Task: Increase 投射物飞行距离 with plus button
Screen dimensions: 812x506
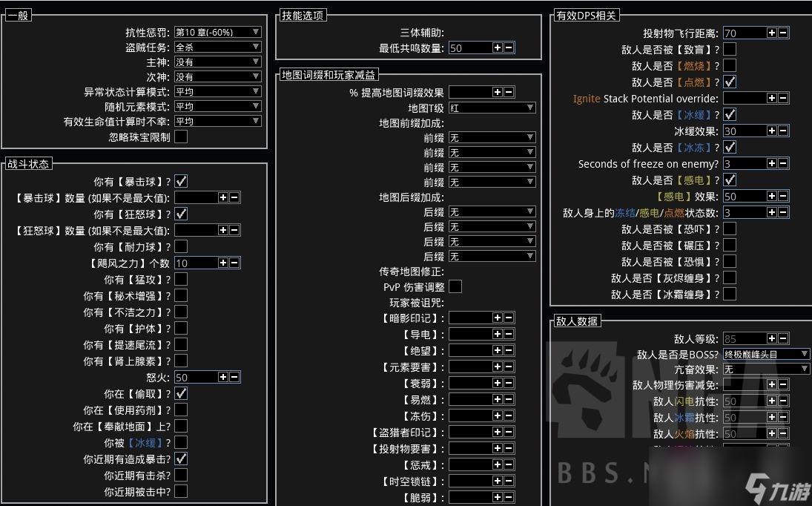Action: (x=772, y=33)
